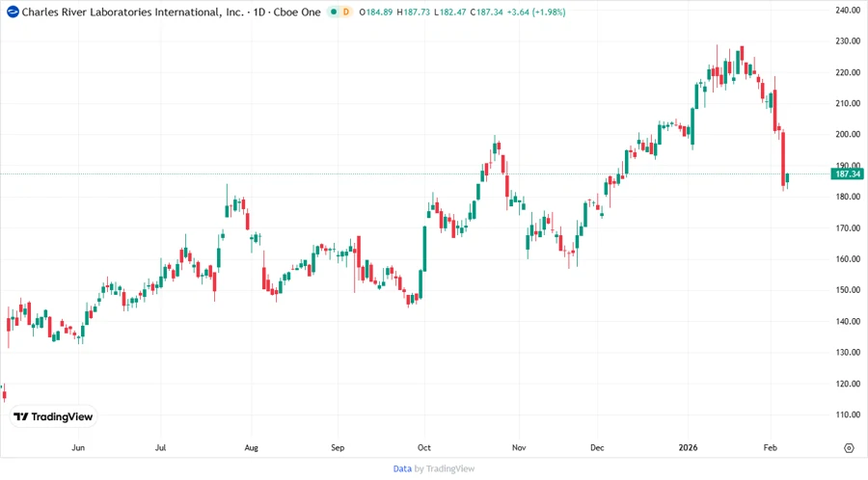The height and width of the screenshot is (480, 868).
Task: Select the Charles River Laboratories symbol title
Action: [x=132, y=12]
